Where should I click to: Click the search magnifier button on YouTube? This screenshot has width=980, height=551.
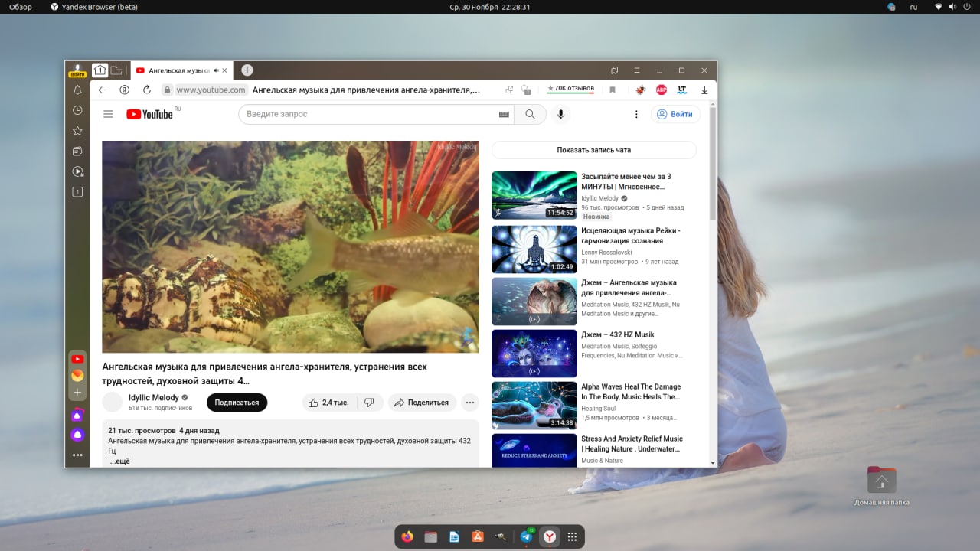tap(530, 114)
